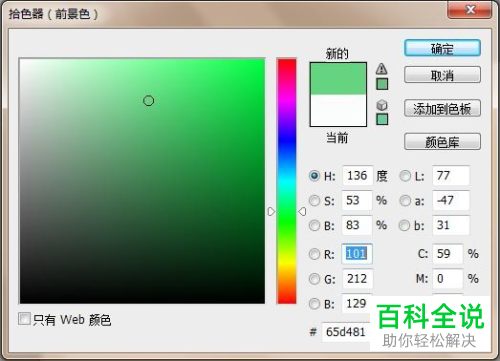Viewport: 500px width, 361px height.
Task: Open the 颜色库 color libraries button
Action: point(442,142)
